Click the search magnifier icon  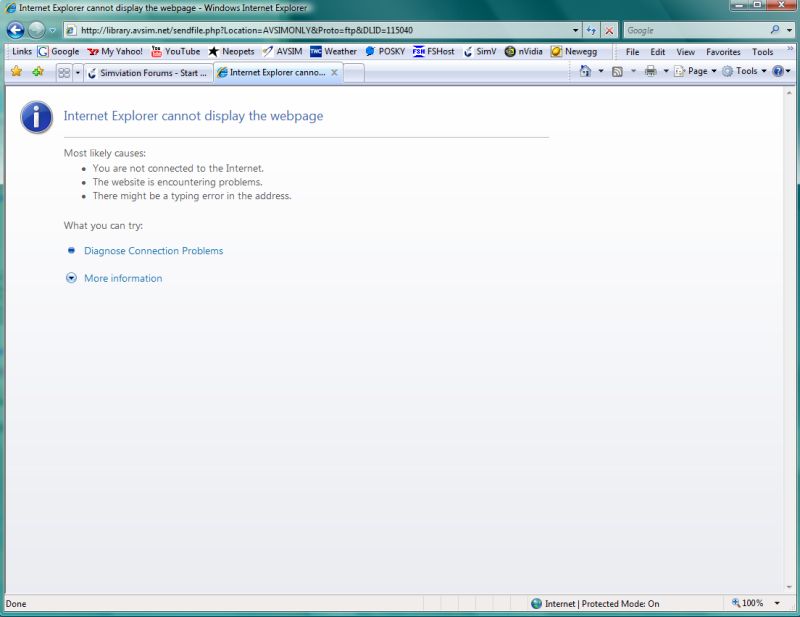775,30
